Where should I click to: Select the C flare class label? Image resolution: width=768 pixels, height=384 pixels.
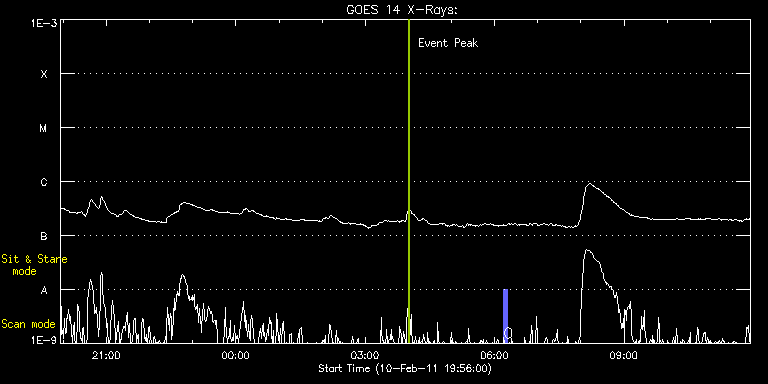coord(44,182)
